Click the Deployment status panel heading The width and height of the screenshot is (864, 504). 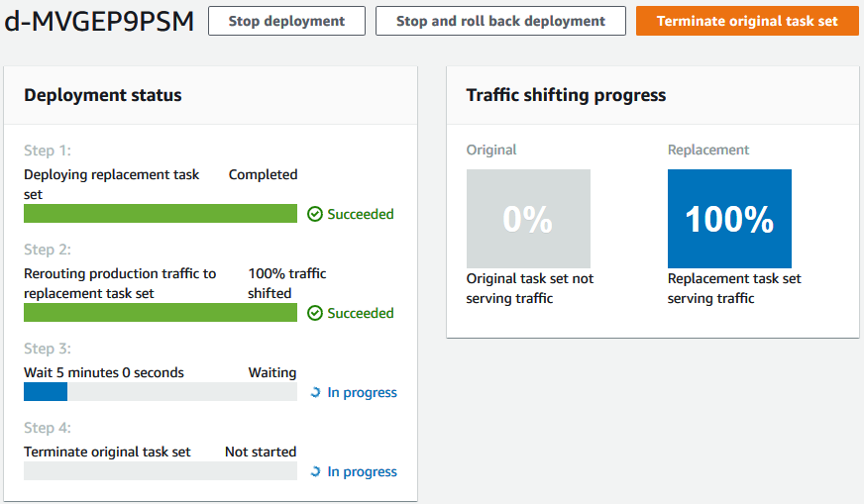[103, 95]
